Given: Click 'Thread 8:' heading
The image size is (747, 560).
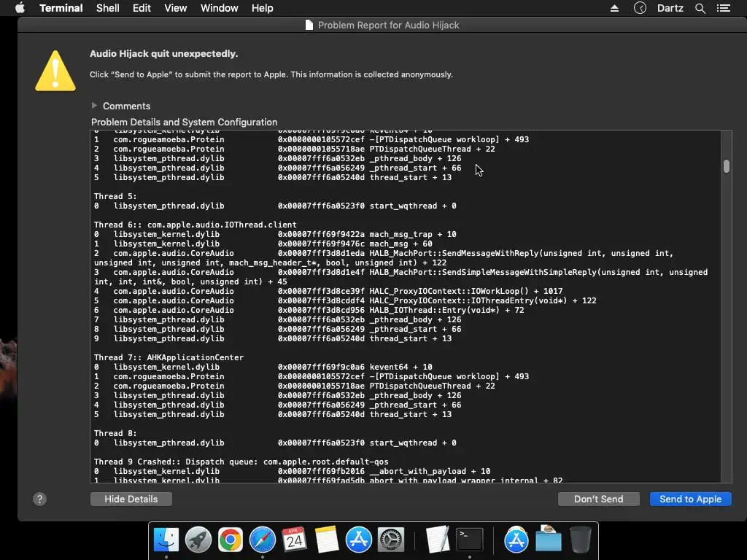Looking at the screenshot, I should pos(115,433).
